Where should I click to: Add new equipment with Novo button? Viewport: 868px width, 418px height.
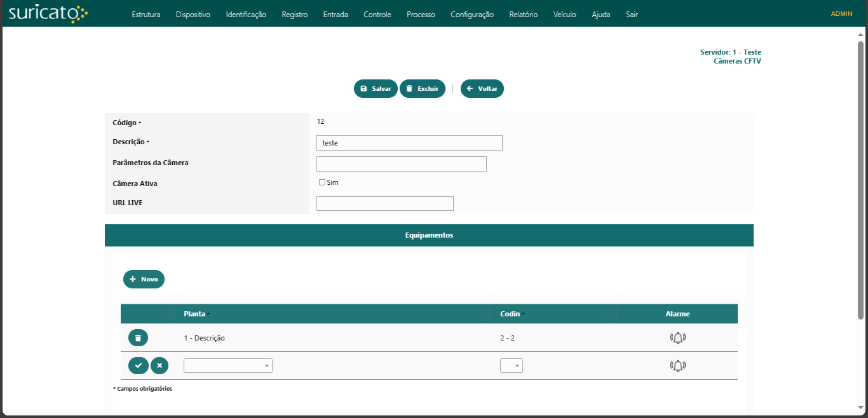coord(144,280)
